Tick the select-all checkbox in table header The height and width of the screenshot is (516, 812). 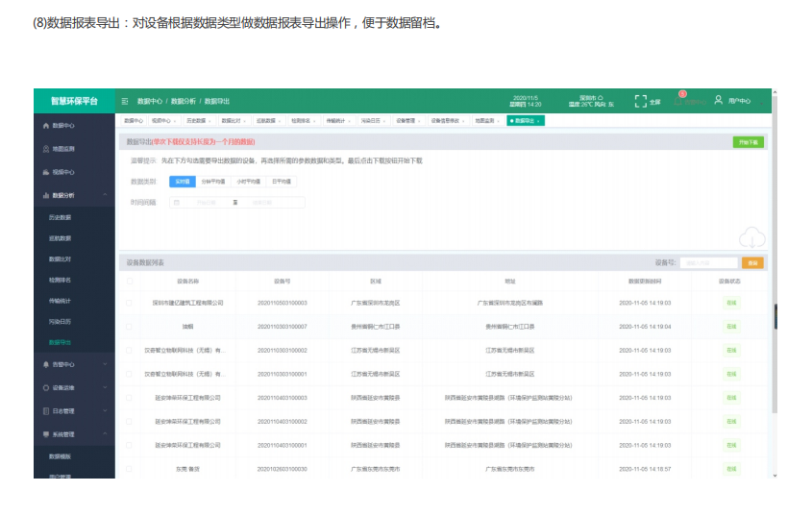tap(130, 282)
